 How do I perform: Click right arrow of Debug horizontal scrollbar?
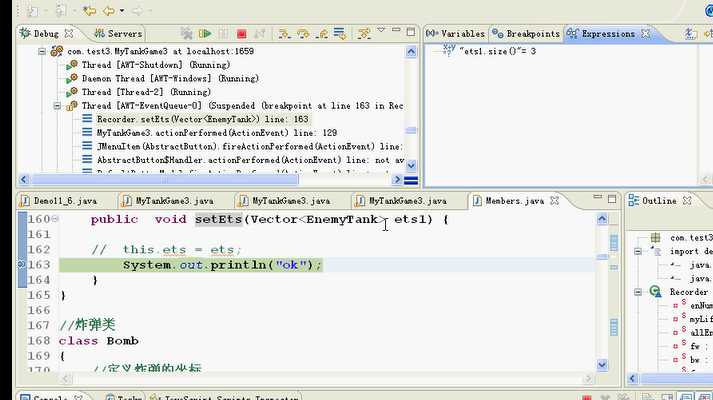pyautogui.click(x=397, y=180)
